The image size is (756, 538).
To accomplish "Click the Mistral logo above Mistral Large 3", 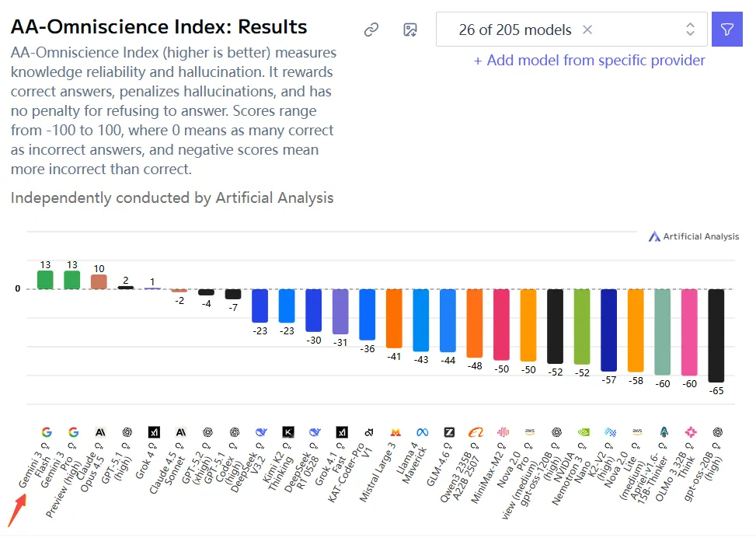I will click(x=395, y=432).
